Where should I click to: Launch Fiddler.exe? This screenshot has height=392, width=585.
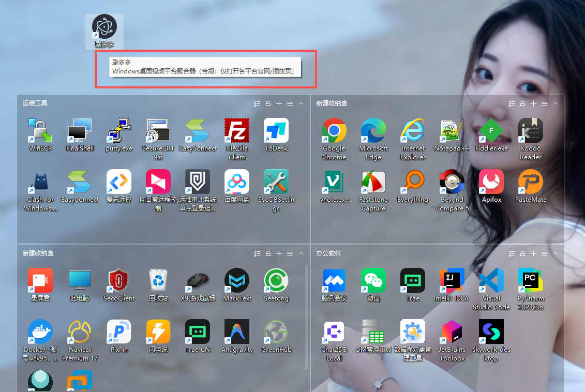pos(491,135)
